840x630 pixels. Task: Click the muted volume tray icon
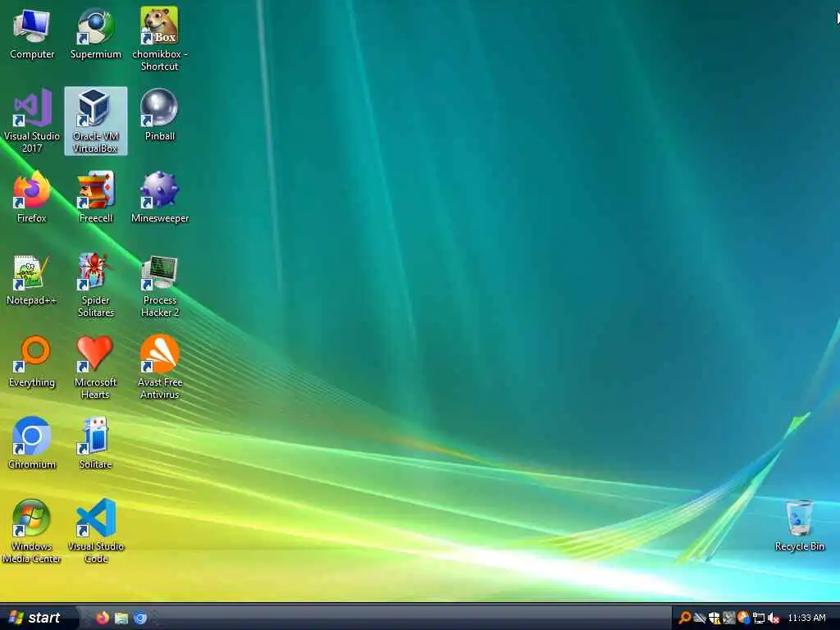pyautogui.click(x=773, y=619)
